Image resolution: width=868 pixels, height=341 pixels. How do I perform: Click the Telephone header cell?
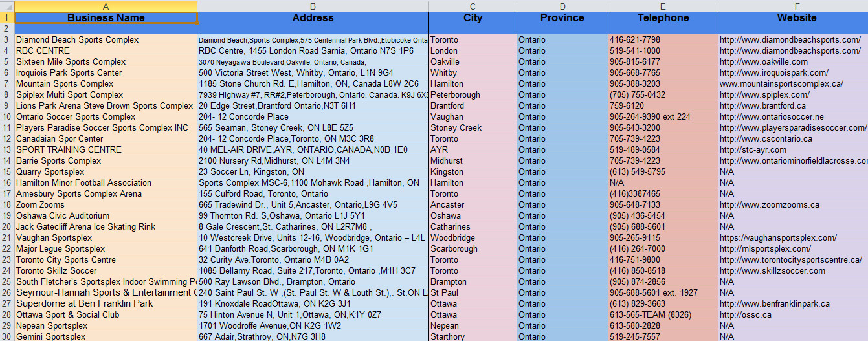tap(663, 17)
